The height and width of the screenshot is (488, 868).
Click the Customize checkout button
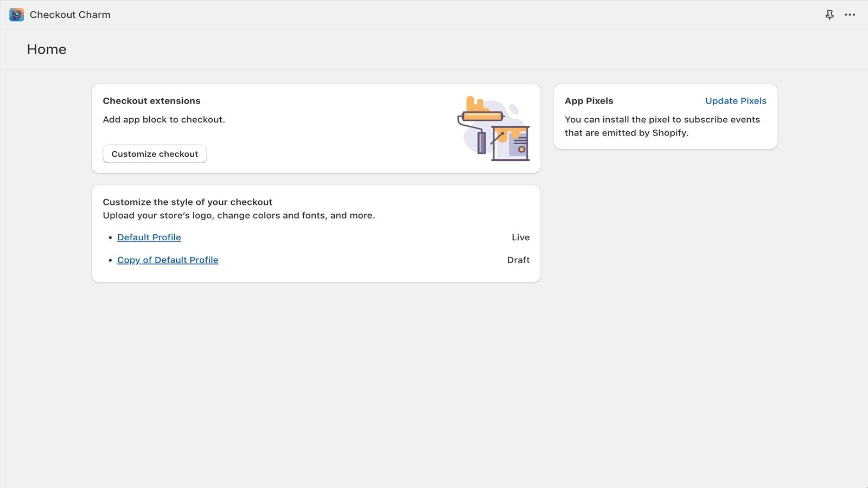click(154, 153)
